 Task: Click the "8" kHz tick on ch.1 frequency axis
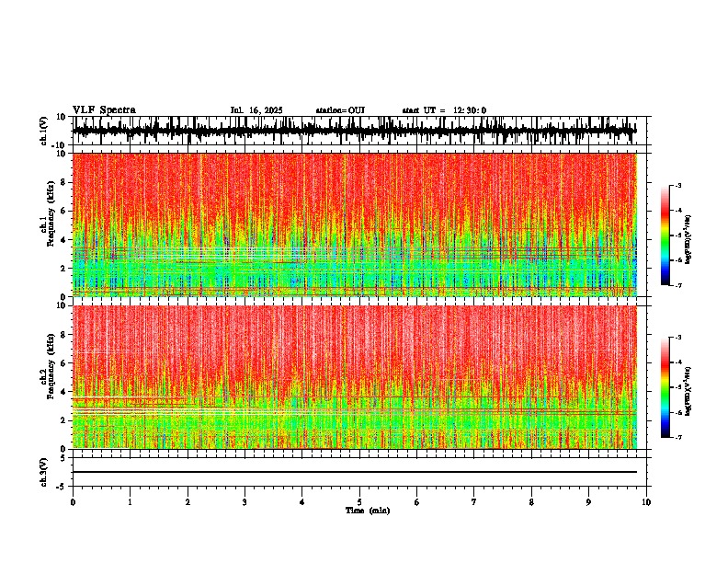(x=64, y=182)
